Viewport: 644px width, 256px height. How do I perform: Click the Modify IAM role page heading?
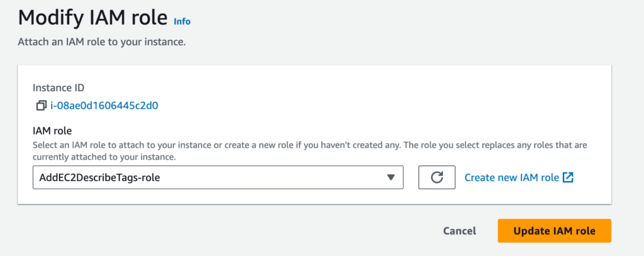click(x=93, y=18)
